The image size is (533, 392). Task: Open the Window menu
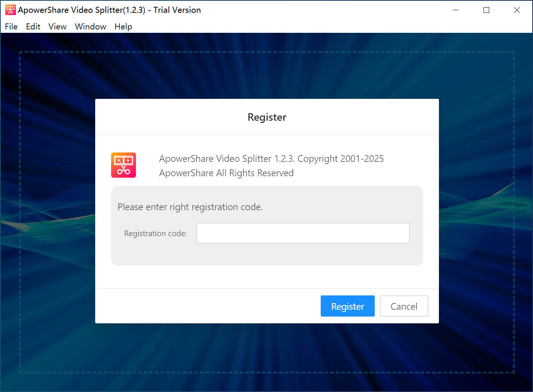point(90,26)
